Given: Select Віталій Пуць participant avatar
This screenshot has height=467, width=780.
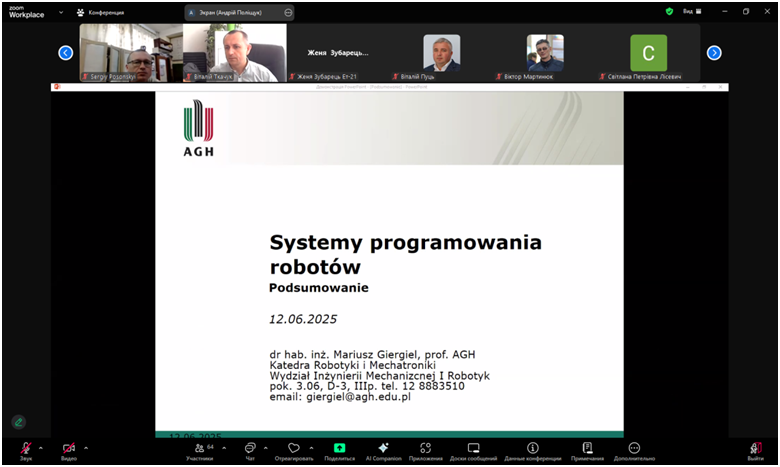Looking at the screenshot, I should click(442, 53).
